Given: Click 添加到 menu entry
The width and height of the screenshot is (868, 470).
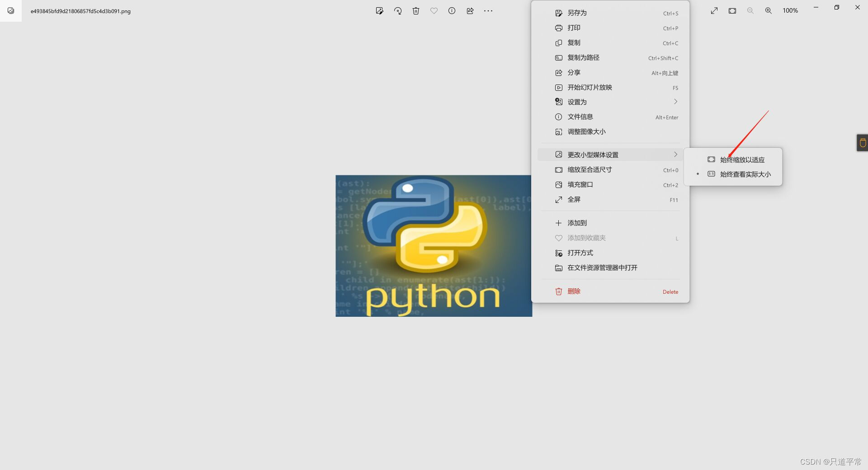Looking at the screenshot, I should (610, 223).
